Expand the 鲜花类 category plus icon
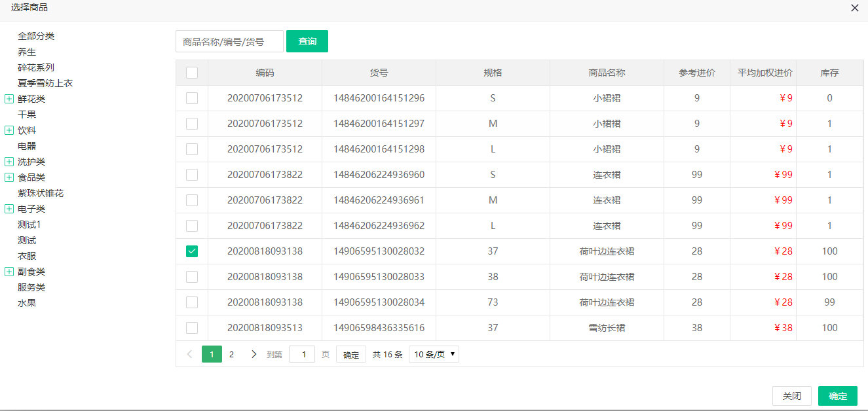 coord(9,99)
